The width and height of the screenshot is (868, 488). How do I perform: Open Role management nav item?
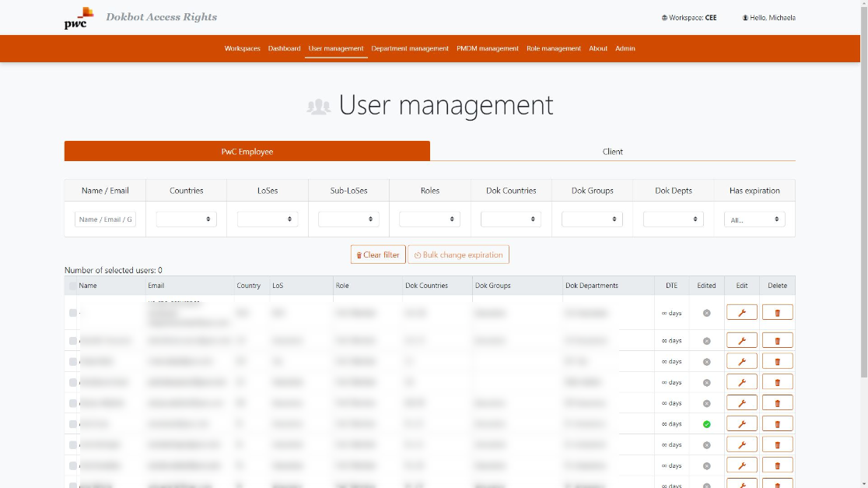coord(554,49)
